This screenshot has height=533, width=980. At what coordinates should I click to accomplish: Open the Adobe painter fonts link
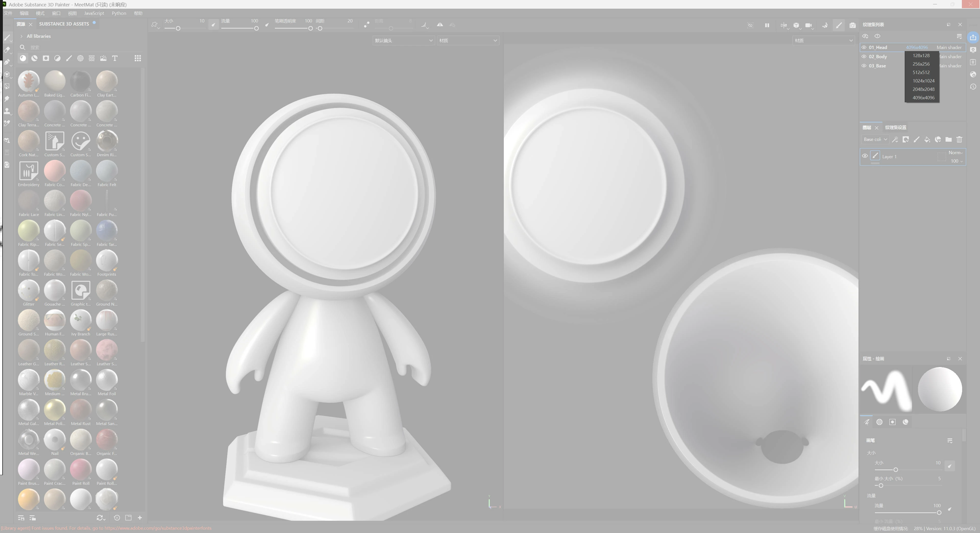coord(158,528)
